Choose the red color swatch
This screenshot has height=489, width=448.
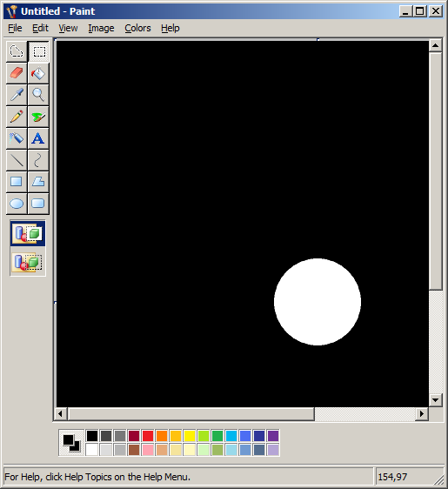[x=148, y=436]
